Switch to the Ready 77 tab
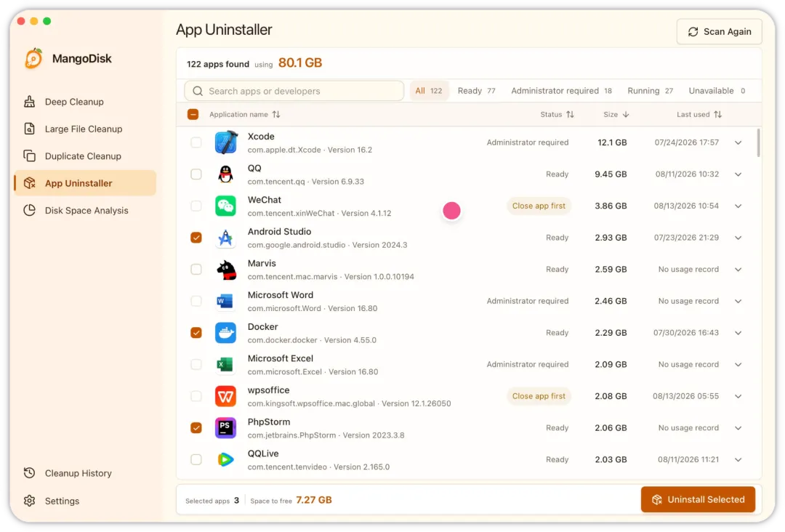The image size is (785, 532). tap(476, 91)
